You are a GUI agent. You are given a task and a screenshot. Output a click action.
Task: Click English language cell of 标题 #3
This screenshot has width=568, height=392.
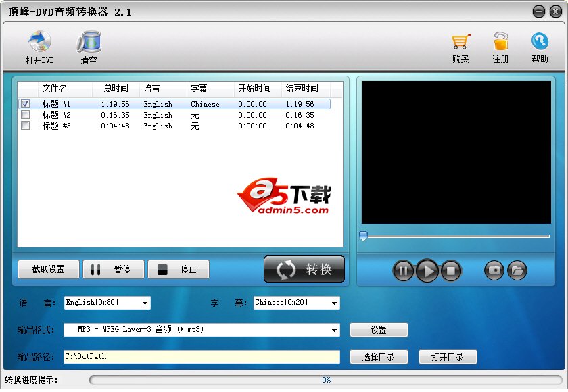158,126
